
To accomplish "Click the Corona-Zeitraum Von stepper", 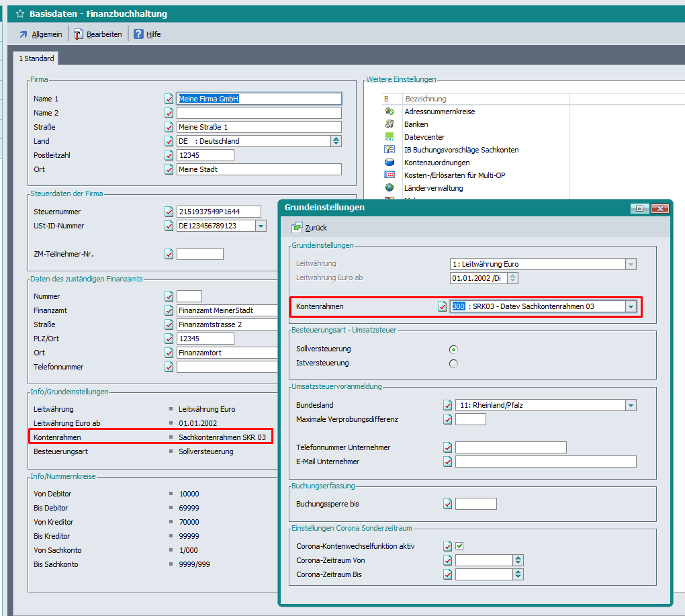I will click(x=518, y=560).
